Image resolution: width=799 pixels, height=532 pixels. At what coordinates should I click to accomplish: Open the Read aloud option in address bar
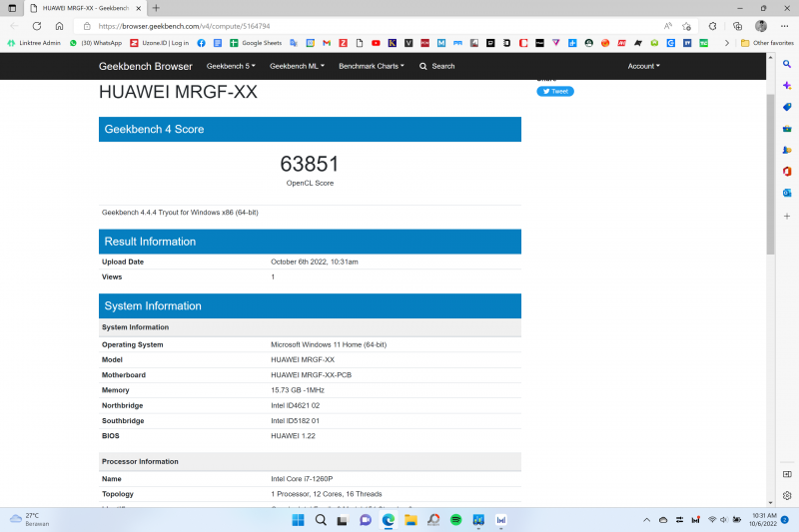pyautogui.click(x=667, y=26)
